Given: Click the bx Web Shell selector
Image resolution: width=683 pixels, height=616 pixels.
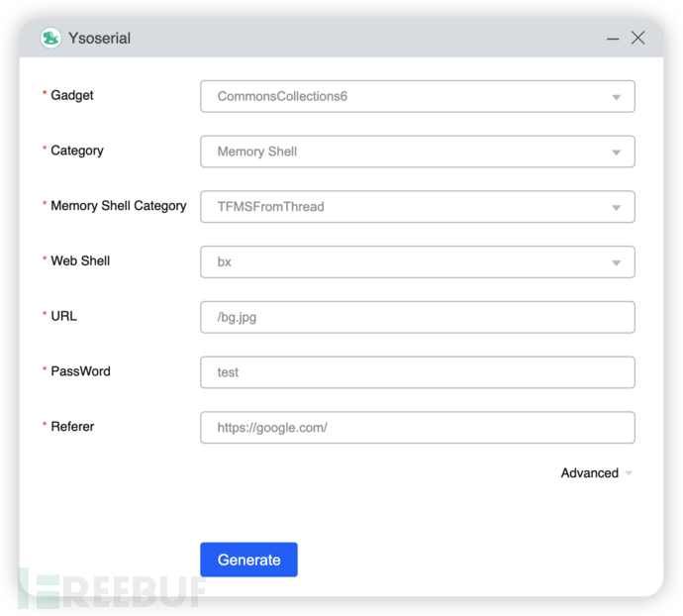Looking at the screenshot, I should click(x=418, y=261).
